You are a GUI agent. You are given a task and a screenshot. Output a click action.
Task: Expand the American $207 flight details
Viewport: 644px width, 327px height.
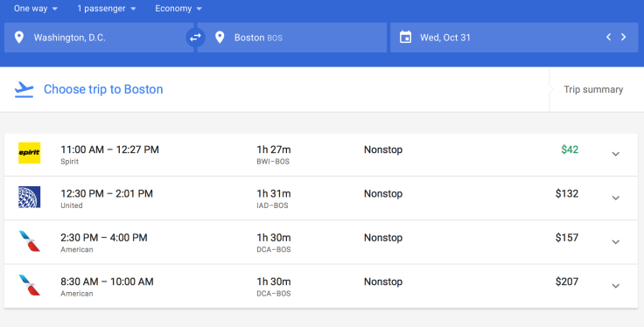pyautogui.click(x=616, y=286)
